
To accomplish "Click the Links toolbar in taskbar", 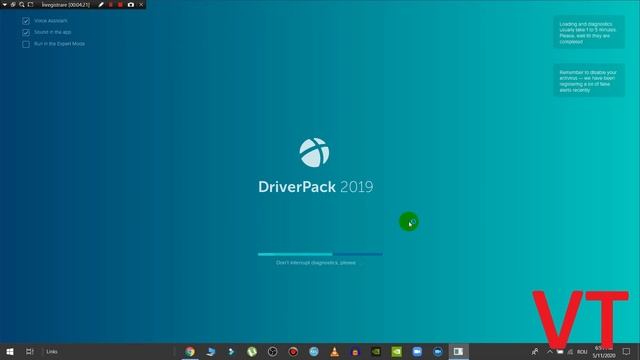I will pyautogui.click(x=52, y=351).
